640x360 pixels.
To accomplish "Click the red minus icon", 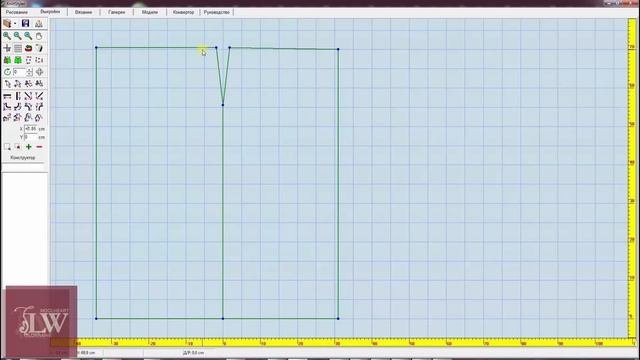I will pos(39,147).
